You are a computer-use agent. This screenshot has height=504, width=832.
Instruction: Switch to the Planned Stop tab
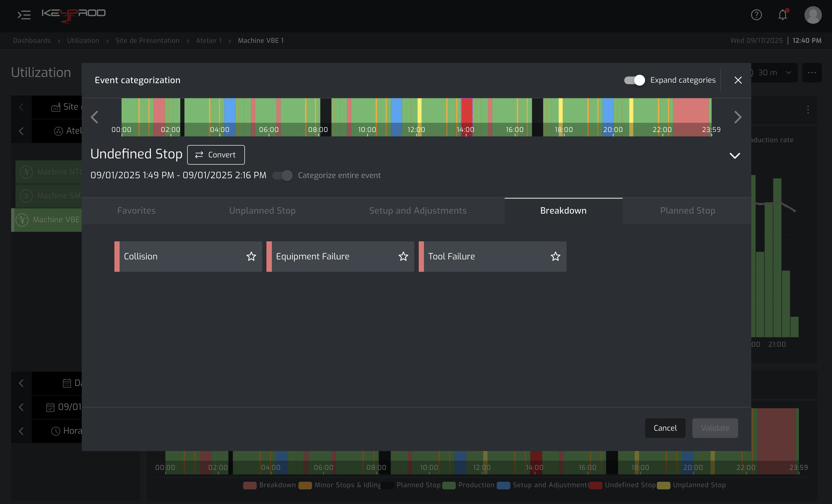click(x=687, y=211)
